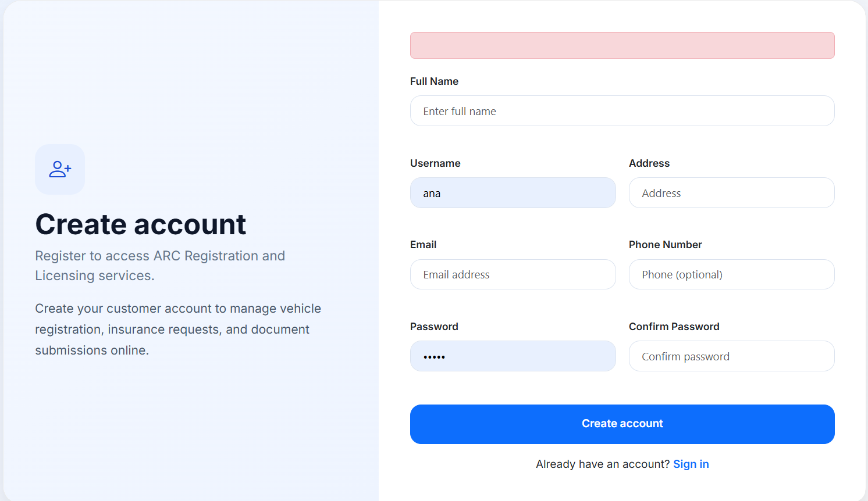Click the Full Name label

[434, 81]
